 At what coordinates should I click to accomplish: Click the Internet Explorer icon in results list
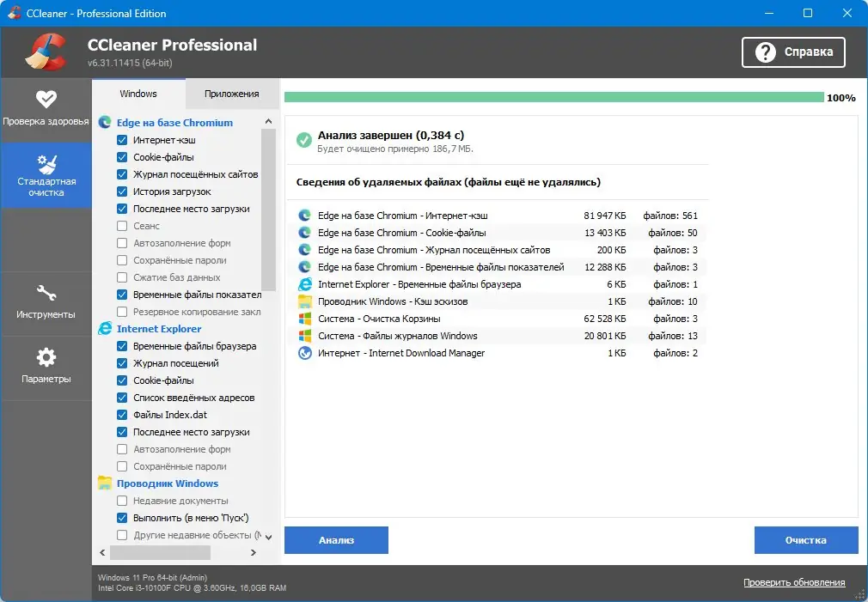[x=303, y=284]
